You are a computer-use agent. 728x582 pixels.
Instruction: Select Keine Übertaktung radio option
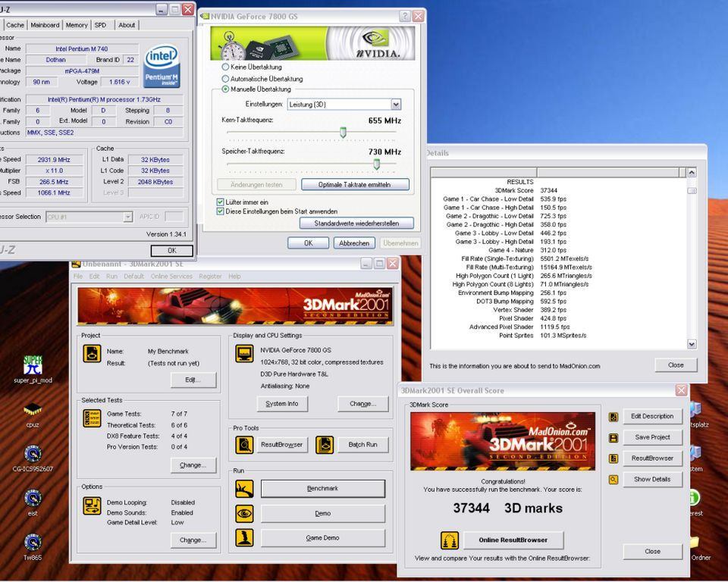(x=225, y=67)
